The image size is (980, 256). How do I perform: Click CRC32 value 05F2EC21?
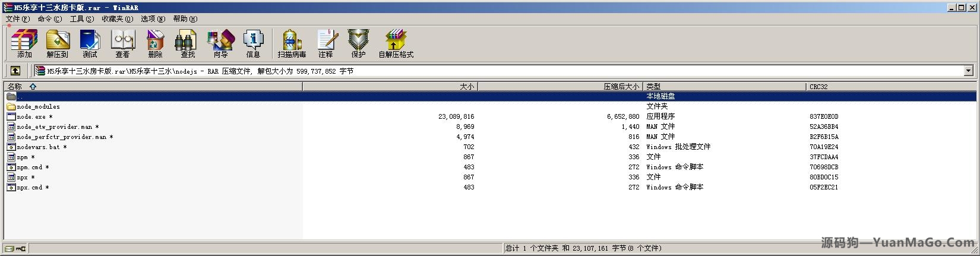click(824, 187)
